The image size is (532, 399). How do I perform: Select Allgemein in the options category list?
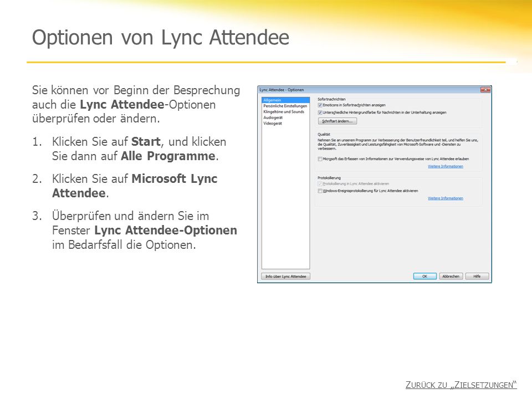[x=285, y=100]
